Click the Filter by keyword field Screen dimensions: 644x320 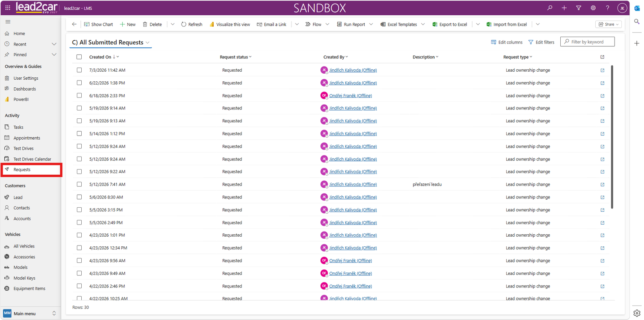587,42
